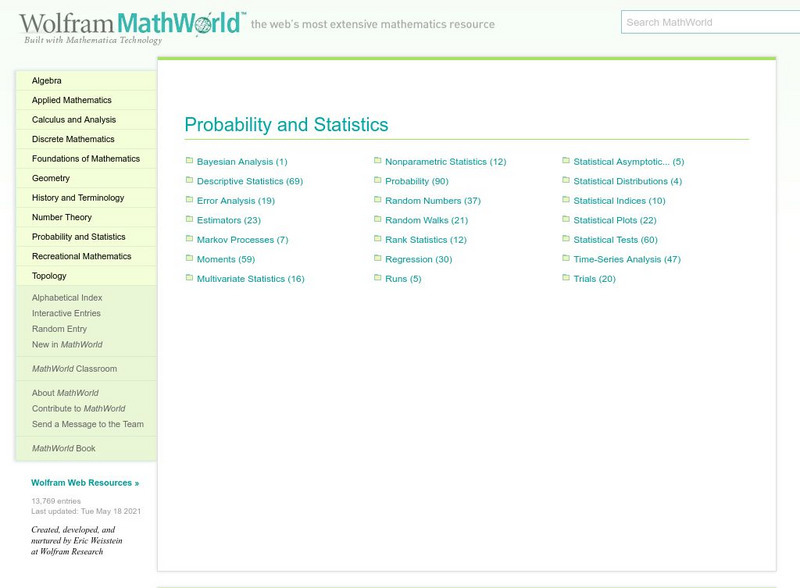Viewport: 800px width, 588px height.
Task: Open New in MathWorld link
Action: 67,345
